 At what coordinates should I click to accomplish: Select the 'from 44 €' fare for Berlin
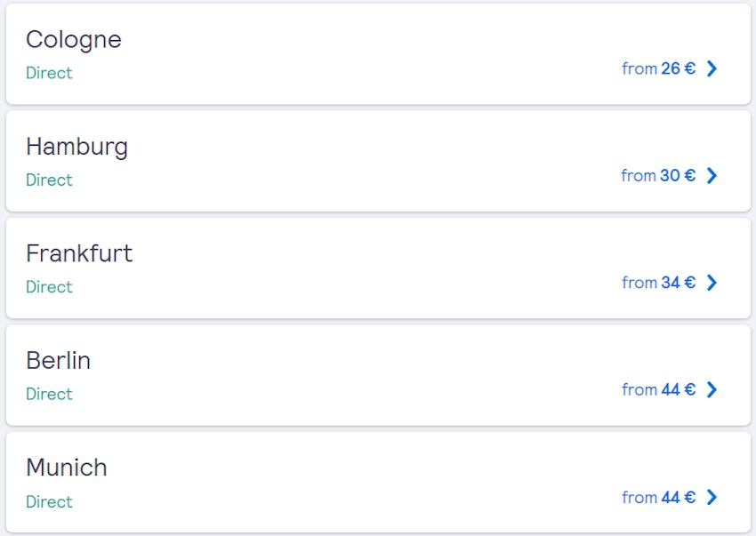[658, 389]
